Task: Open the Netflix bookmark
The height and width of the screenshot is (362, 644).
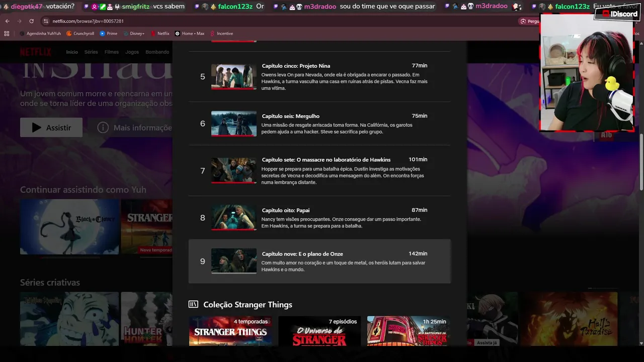Action: (x=160, y=33)
